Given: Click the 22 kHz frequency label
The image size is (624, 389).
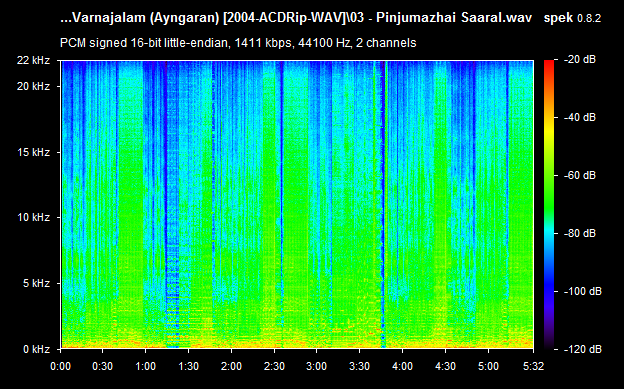Looking at the screenshot, I should coord(33,60).
